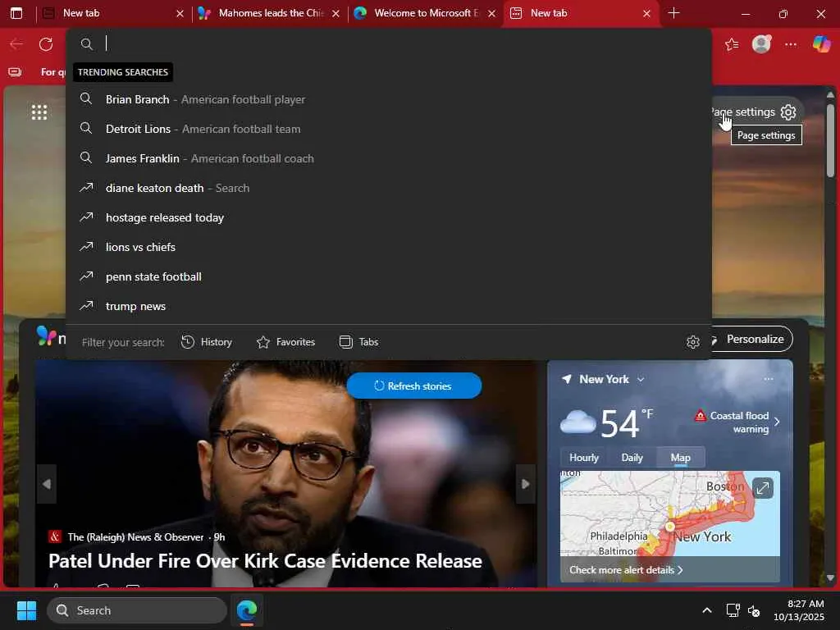
Task: Click the page scrollbar down arrow
Action: pos(830,577)
